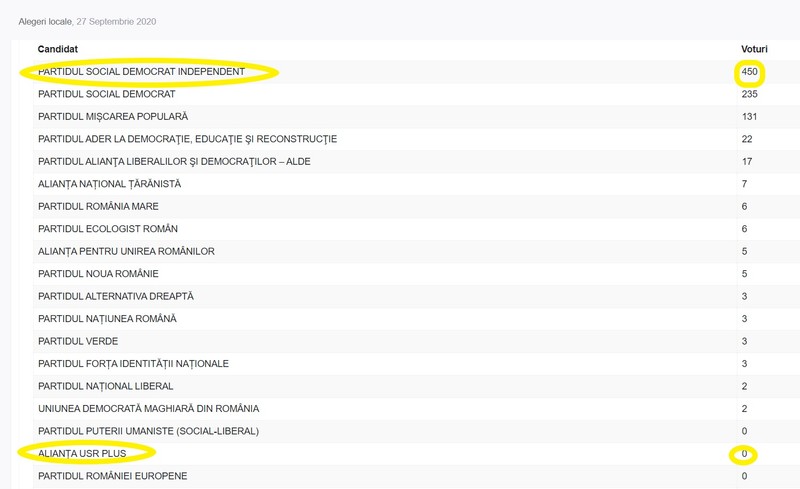Click the vote count 131

(749, 116)
